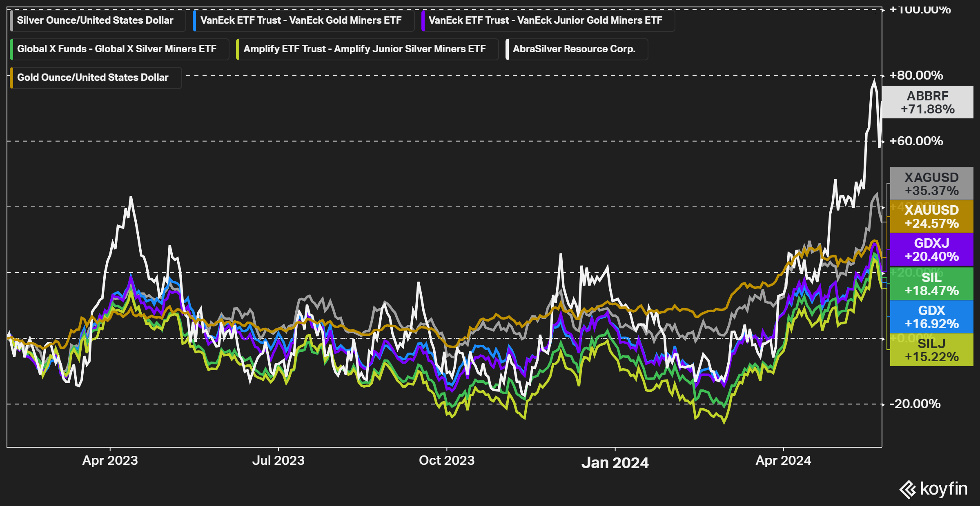Click AbraSilver Resource Corp. legend entry

[x=574, y=49]
